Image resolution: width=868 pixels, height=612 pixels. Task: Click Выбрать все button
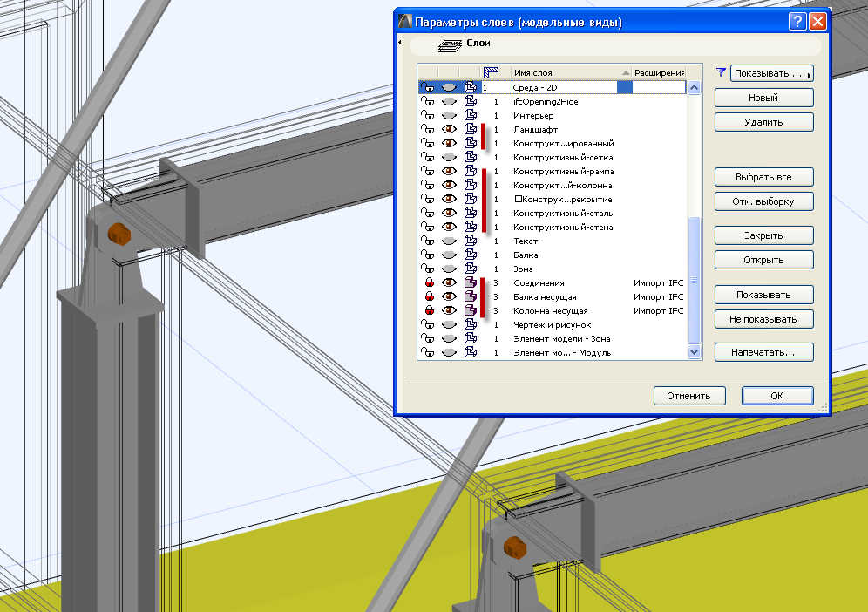point(764,177)
